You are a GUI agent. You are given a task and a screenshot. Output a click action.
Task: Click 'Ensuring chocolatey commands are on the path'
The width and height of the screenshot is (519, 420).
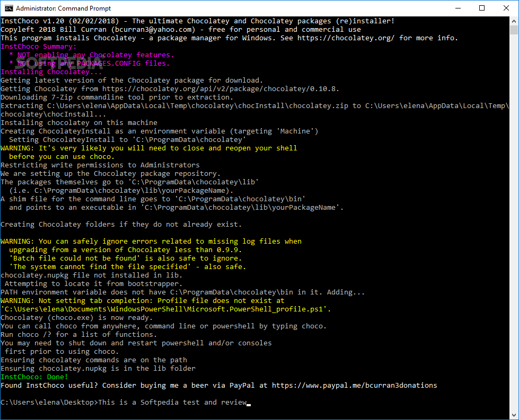(94, 360)
